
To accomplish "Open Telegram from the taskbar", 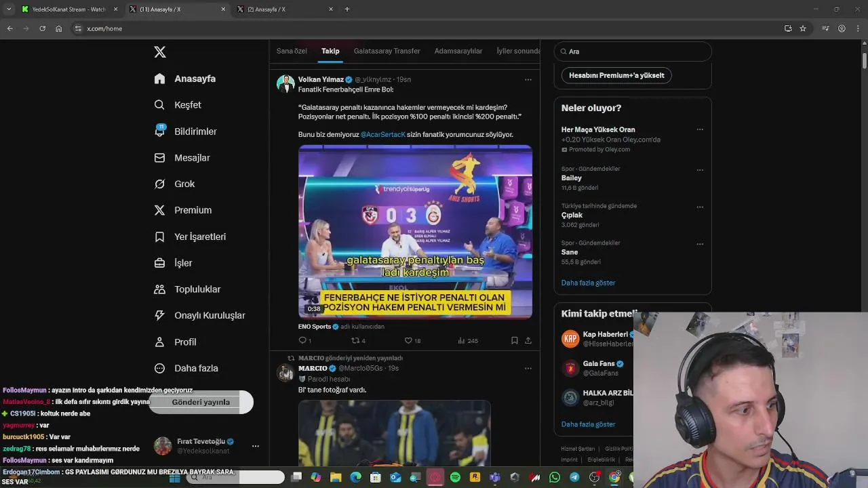I will click(x=574, y=478).
